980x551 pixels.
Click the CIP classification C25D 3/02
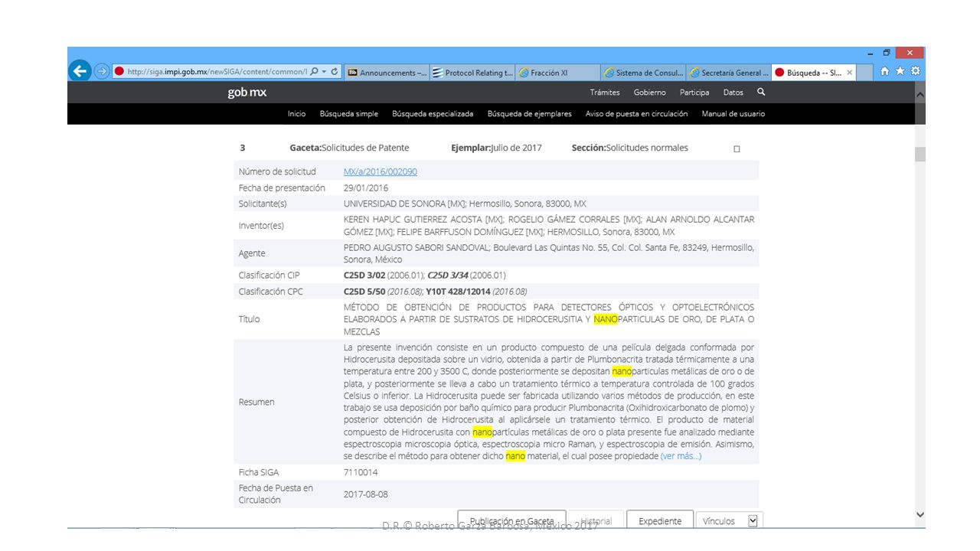[x=364, y=275]
